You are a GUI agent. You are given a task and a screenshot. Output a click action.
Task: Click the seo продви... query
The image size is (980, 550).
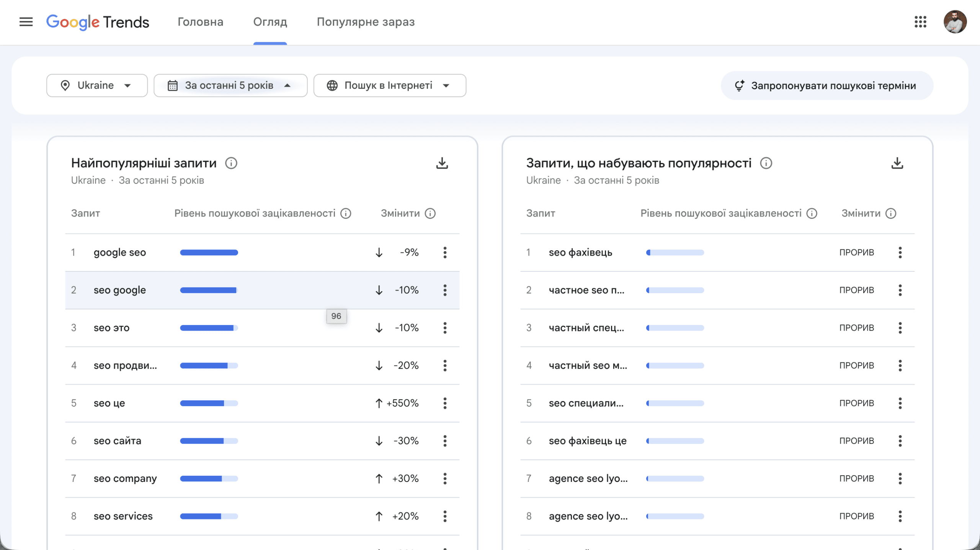pos(125,366)
